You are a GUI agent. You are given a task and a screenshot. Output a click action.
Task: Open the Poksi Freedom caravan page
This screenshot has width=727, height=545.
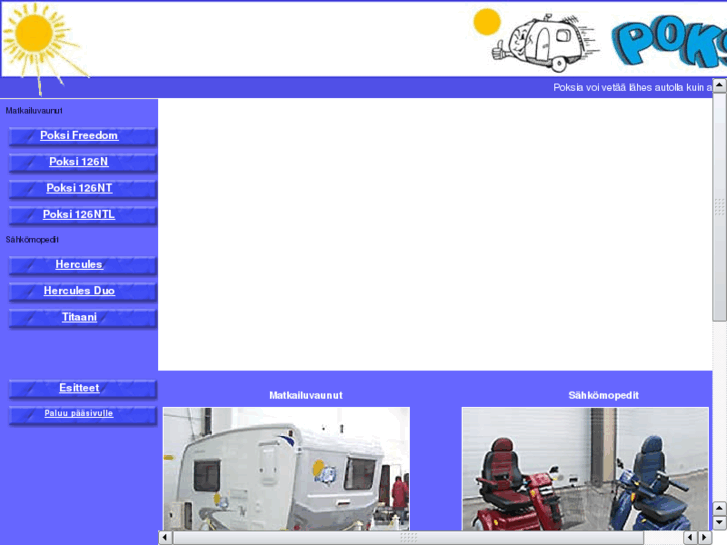tap(79, 135)
